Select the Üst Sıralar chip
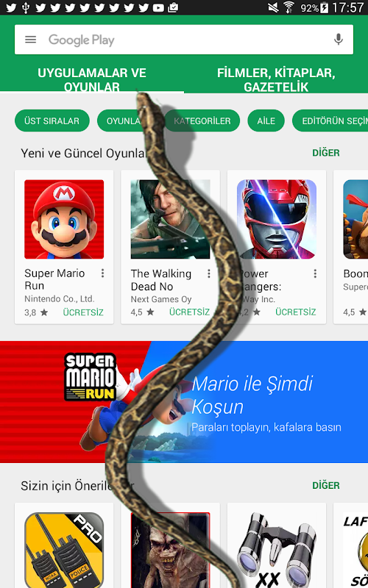 pyautogui.click(x=52, y=121)
